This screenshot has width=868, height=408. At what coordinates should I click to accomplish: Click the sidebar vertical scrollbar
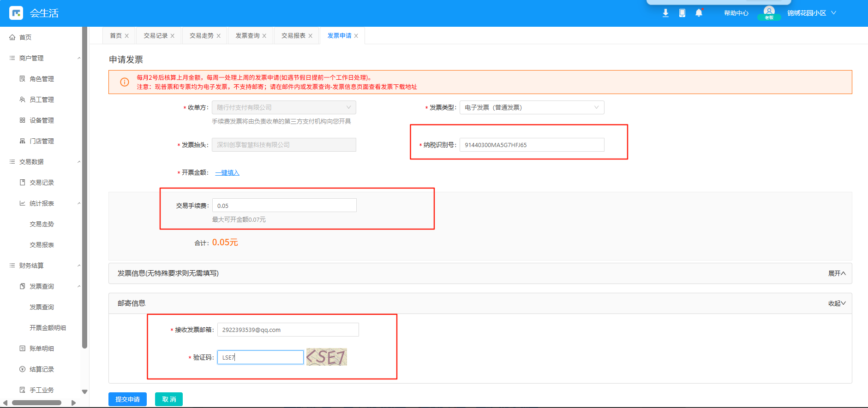click(x=84, y=187)
